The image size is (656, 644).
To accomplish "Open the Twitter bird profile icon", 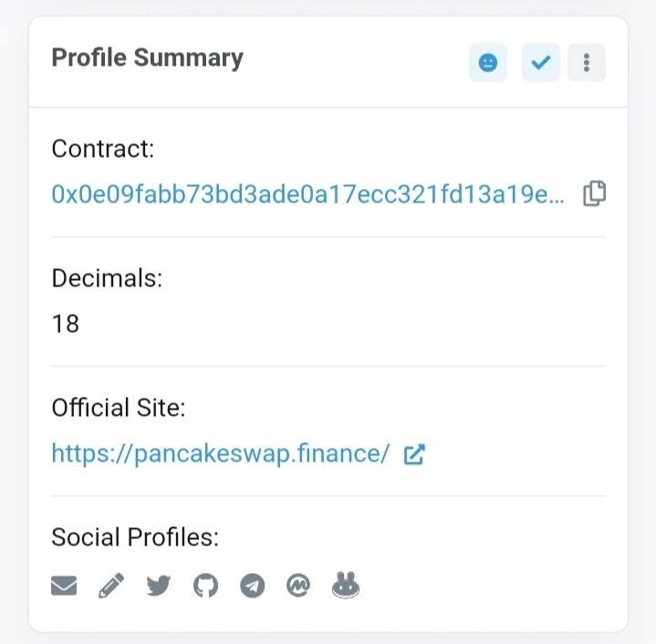I will click(x=159, y=586).
